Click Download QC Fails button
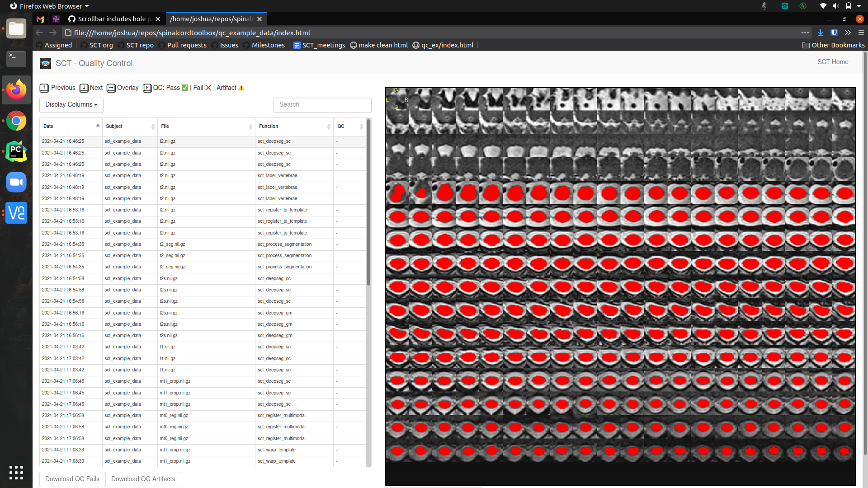Viewport: 868px width, 488px height. tap(72, 479)
